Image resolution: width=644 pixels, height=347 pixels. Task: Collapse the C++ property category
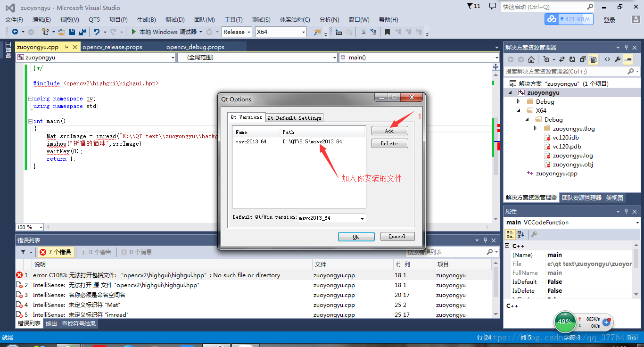(507, 246)
